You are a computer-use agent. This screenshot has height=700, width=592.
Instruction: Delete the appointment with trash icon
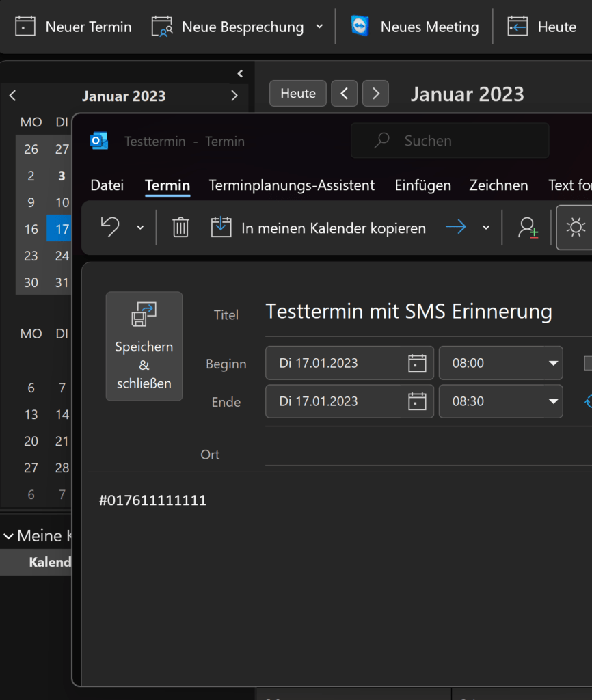(180, 227)
